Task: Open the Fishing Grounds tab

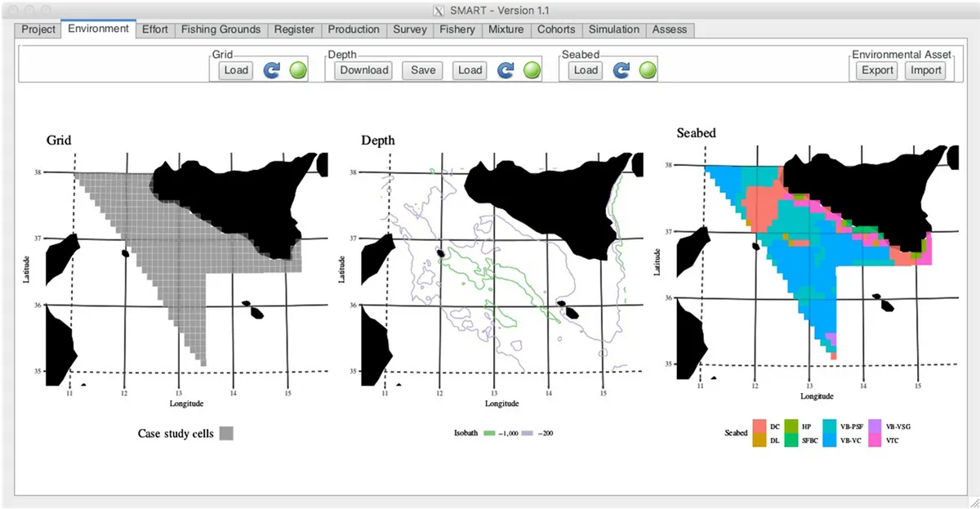Action: click(220, 29)
